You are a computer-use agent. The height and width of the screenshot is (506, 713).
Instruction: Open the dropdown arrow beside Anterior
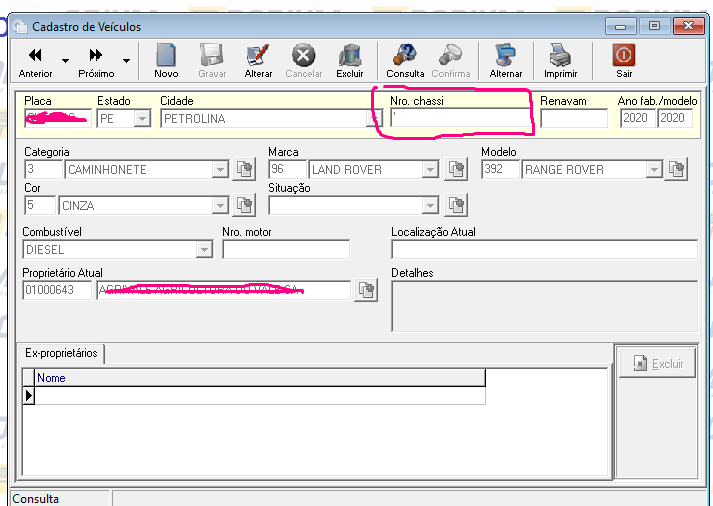65,60
